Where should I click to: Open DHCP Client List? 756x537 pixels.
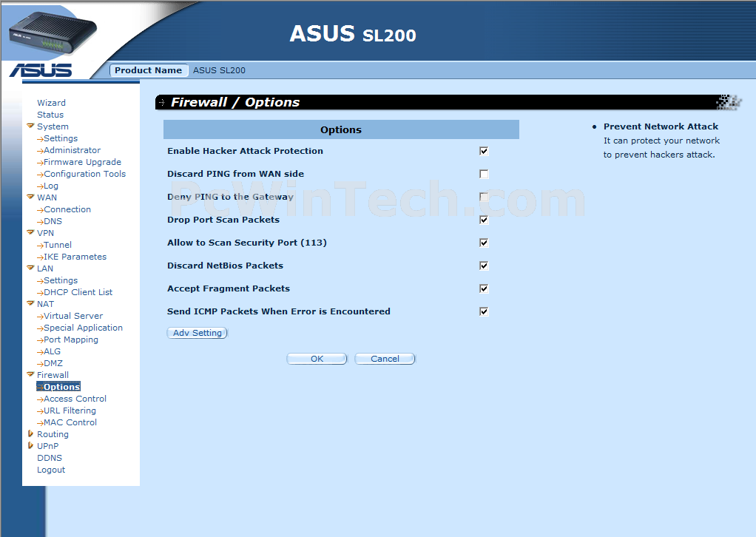[78, 292]
